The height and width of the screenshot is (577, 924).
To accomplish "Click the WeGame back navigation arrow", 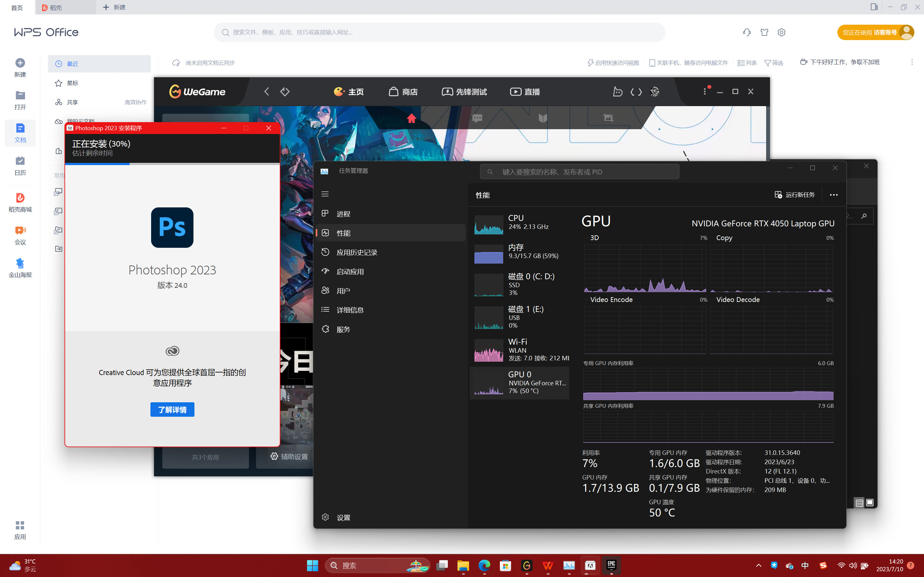I will [x=267, y=92].
